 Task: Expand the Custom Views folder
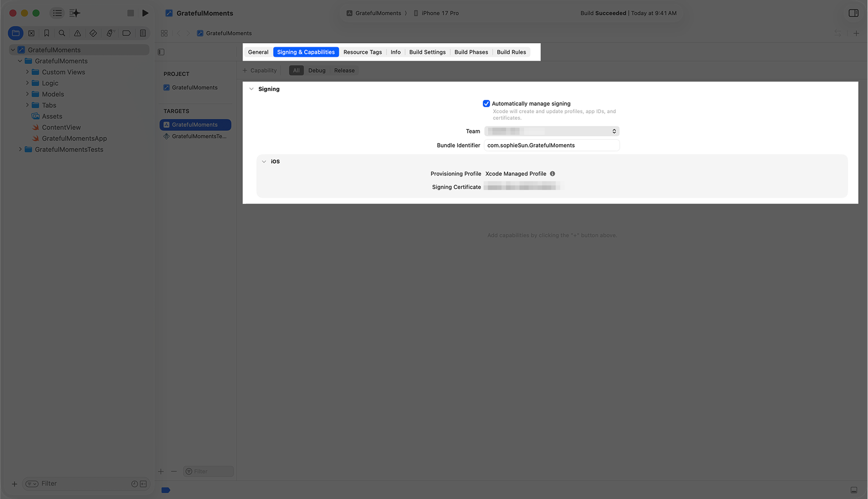(27, 72)
